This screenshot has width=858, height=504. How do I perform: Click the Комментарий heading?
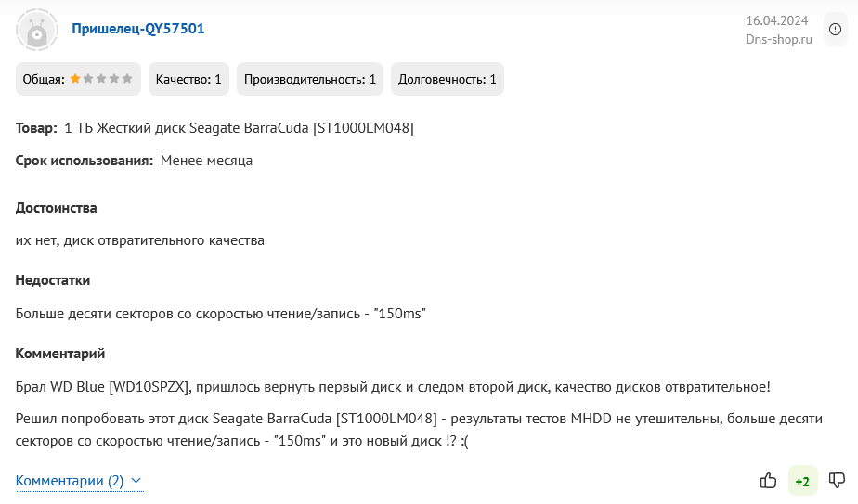(x=60, y=354)
